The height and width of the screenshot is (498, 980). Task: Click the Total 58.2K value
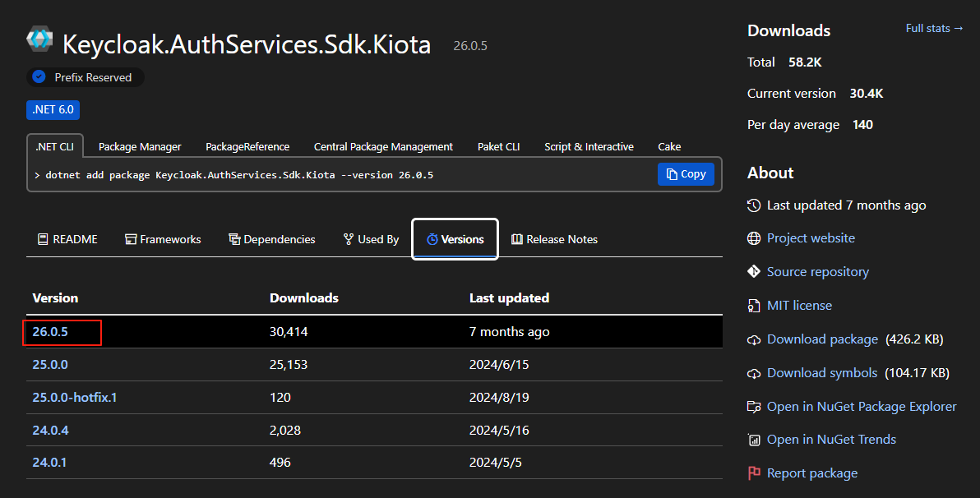coord(805,62)
